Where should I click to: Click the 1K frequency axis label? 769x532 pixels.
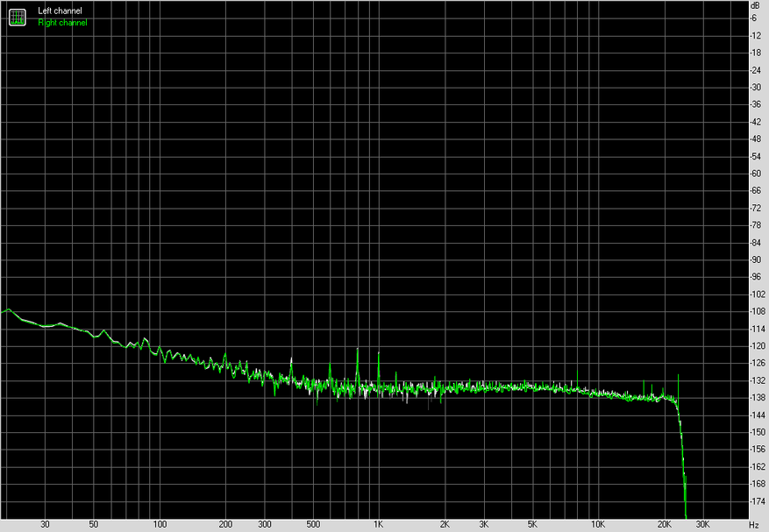pos(378,524)
